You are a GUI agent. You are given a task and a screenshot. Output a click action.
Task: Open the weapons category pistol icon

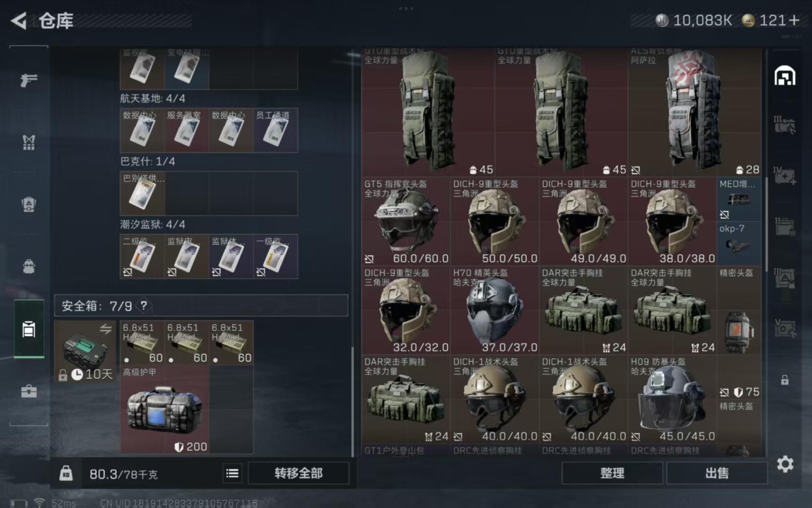(29, 80)
